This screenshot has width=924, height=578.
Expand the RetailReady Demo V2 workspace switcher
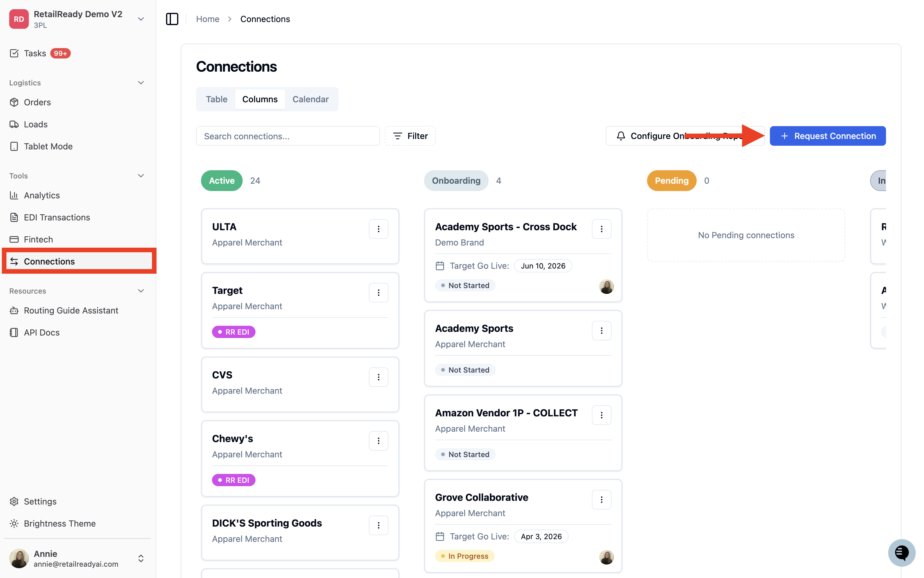(141, 19)
